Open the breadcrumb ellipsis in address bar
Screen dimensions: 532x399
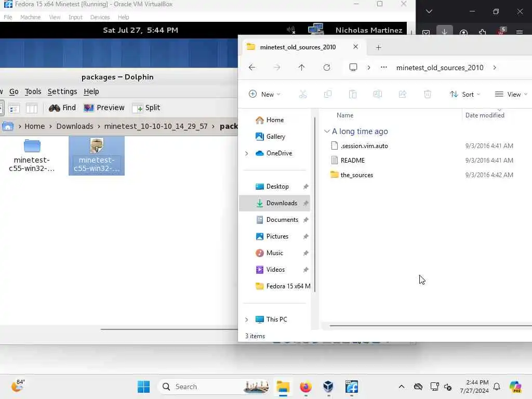[x=384, y=67]
